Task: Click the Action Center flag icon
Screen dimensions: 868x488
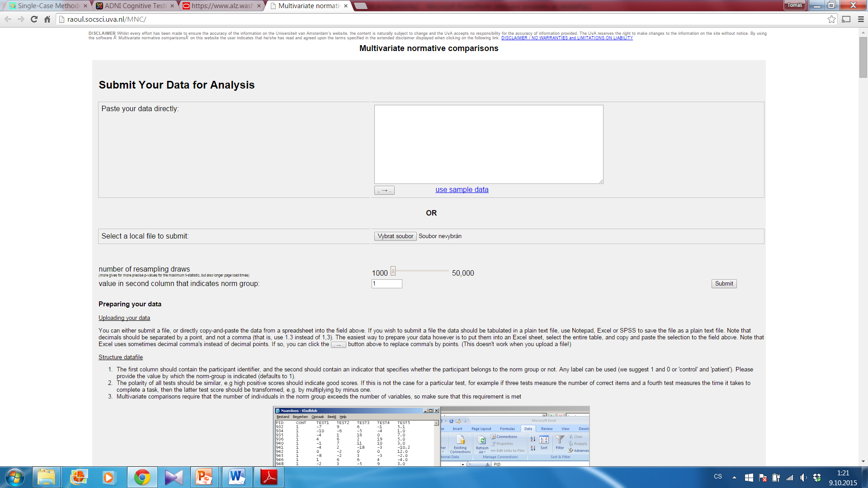Action: [763, 477]
